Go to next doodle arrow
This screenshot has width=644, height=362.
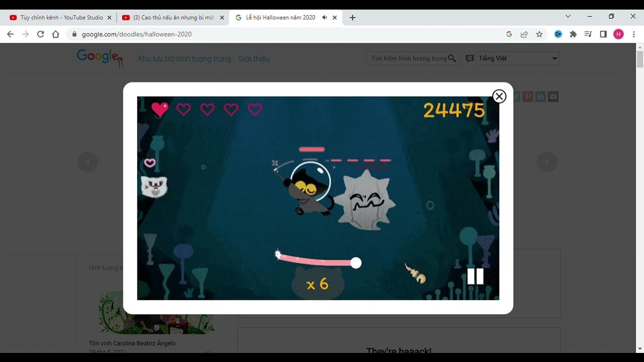pos(547,162)
